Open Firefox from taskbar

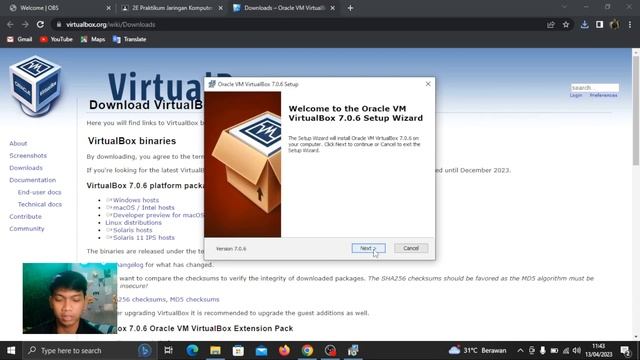pos(284,350)
